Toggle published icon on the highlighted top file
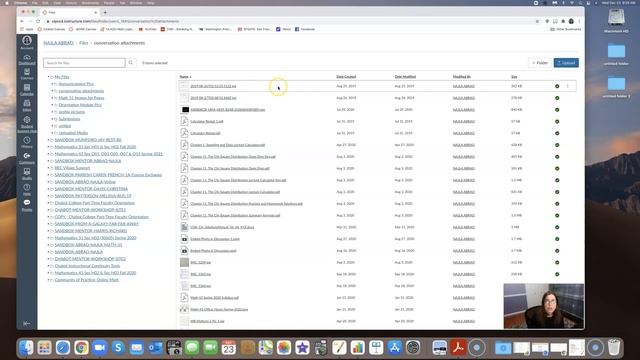 click(x=557, y=86)
